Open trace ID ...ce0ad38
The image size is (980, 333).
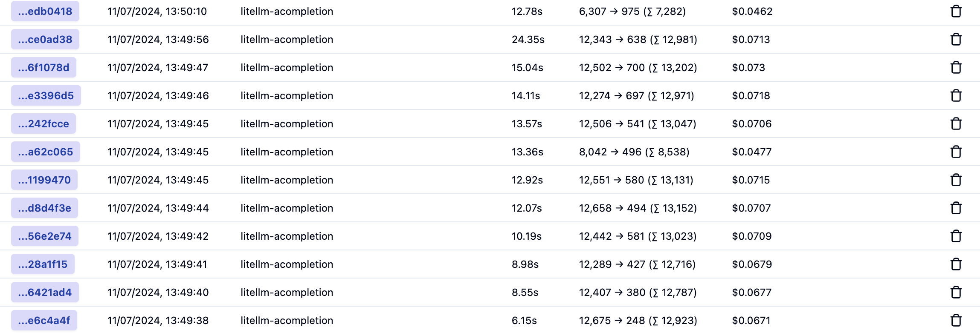45,40
